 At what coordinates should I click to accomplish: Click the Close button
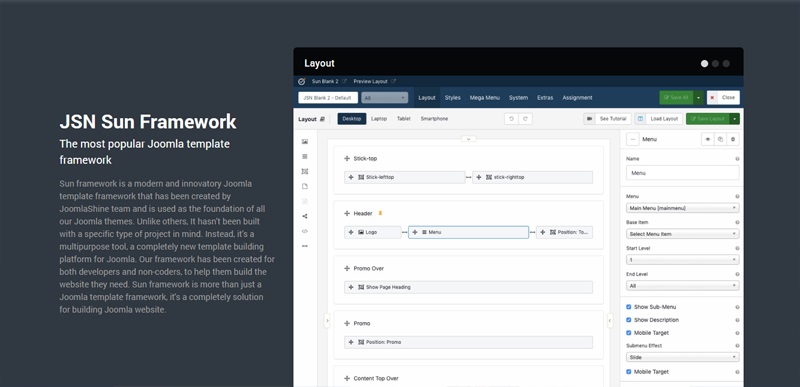(723, 97)
